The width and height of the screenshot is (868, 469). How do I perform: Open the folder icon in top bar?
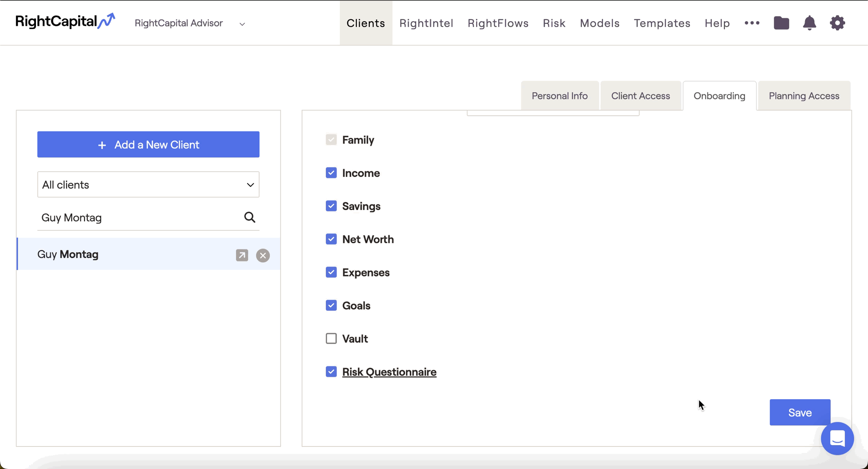(781, 23)
